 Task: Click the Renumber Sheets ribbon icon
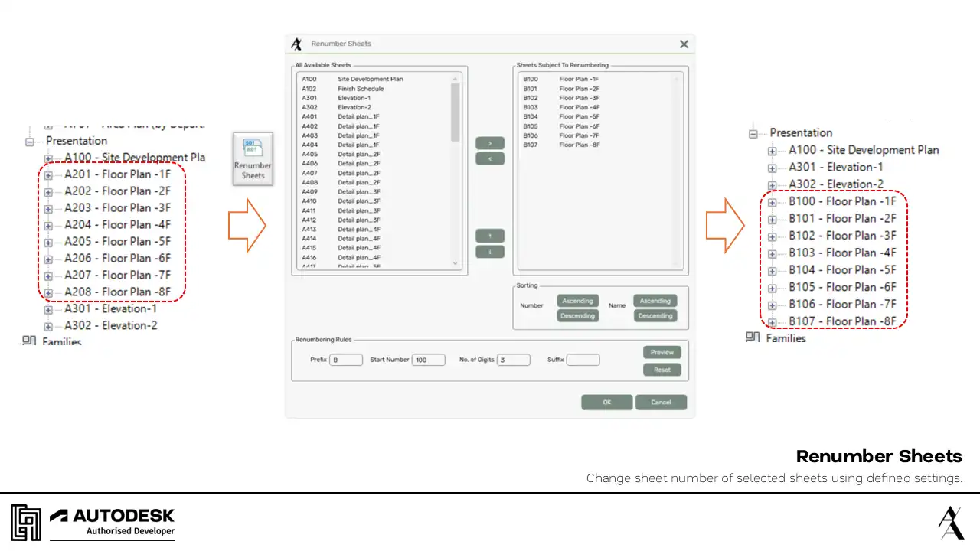point(253,158)
